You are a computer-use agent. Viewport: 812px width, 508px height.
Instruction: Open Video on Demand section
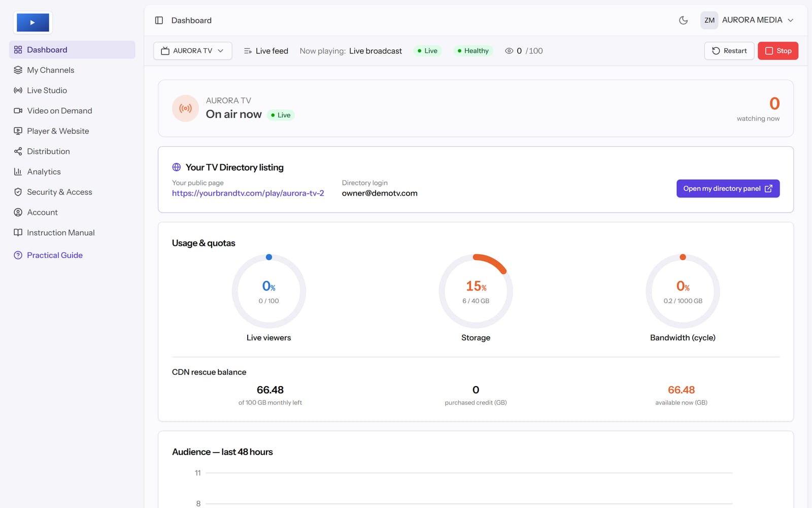pyautogui.click(x=72, y=111)
